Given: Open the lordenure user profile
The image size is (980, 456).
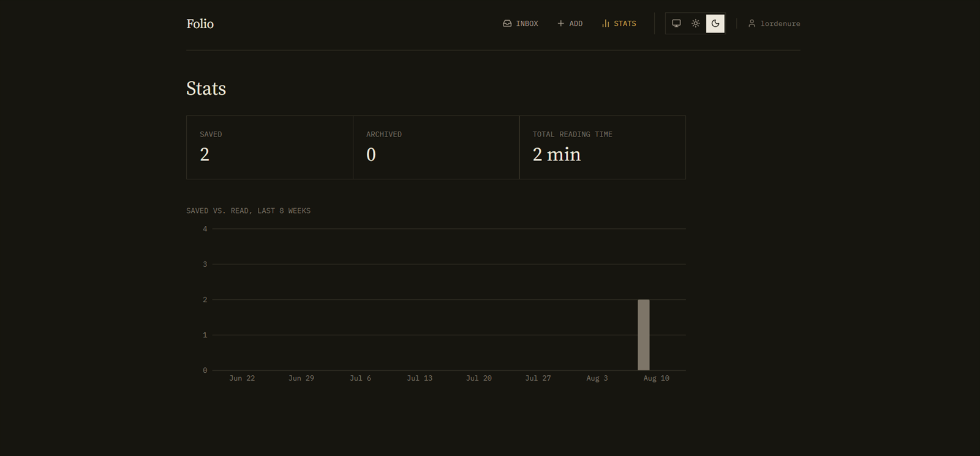Looking at the screenshot, I should point(774,23).
